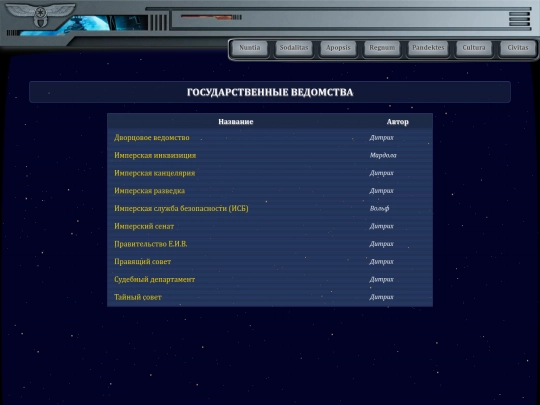540x405 pixels.
Task: Go to the Regnum menu tab
Action: click(382, 48)
